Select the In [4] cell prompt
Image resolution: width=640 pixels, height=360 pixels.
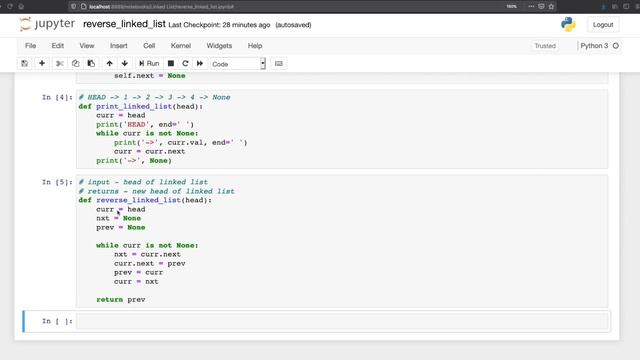(57, 97)
